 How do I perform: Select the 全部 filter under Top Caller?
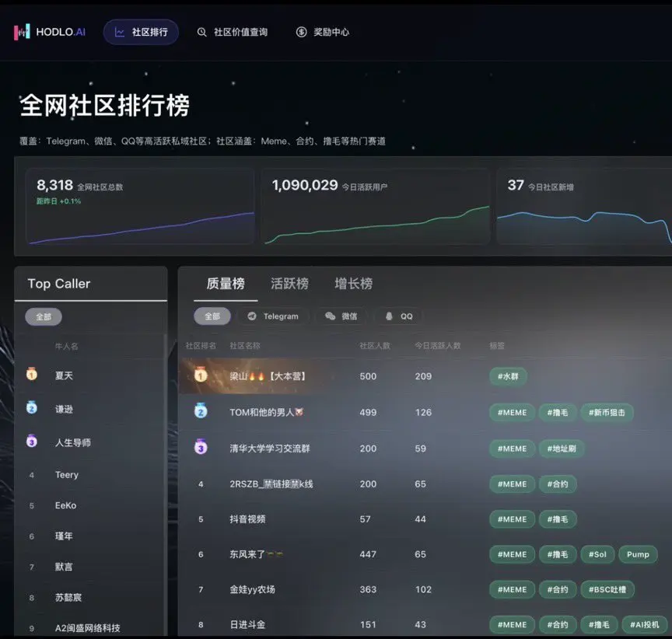pos(44,317)
